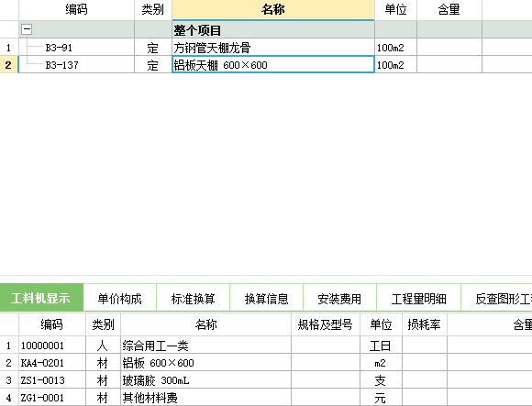Screen dimensions: 532x406
Task: Click the 100m2 unit cell of B3-137
Action: pos(395,65)
